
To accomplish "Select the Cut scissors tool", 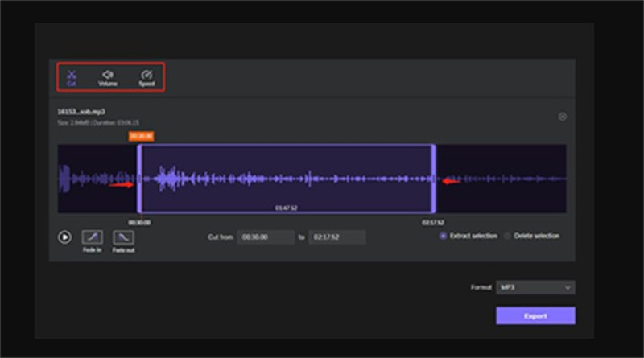I will click(72, 76).
